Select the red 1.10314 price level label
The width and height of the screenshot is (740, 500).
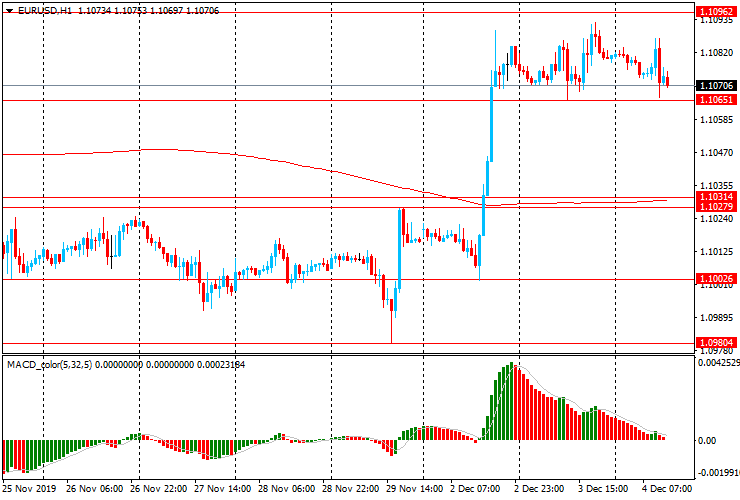[x=716, y=197]
